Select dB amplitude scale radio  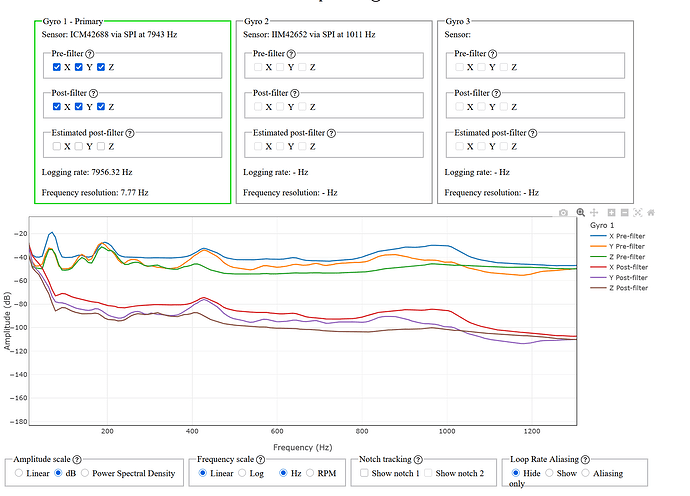pyautogui.click(x=58, y=473)
